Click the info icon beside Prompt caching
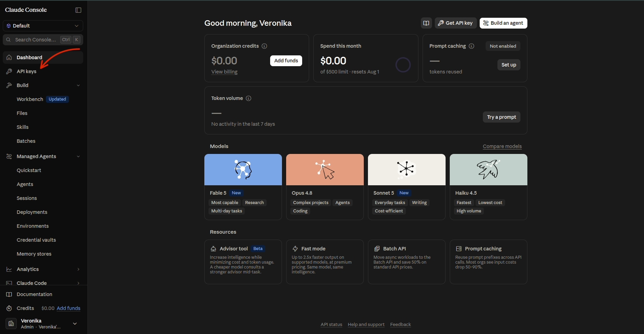The image size is (644, 334). 472,46
